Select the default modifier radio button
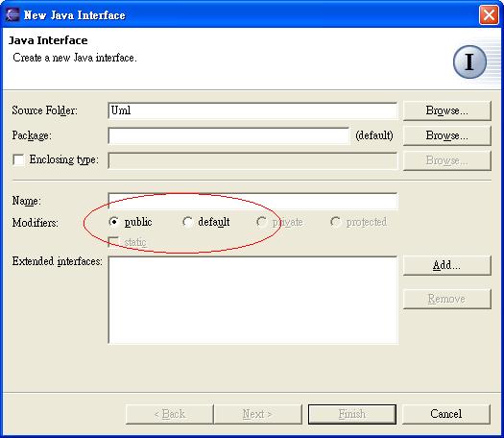 point(187,222)
